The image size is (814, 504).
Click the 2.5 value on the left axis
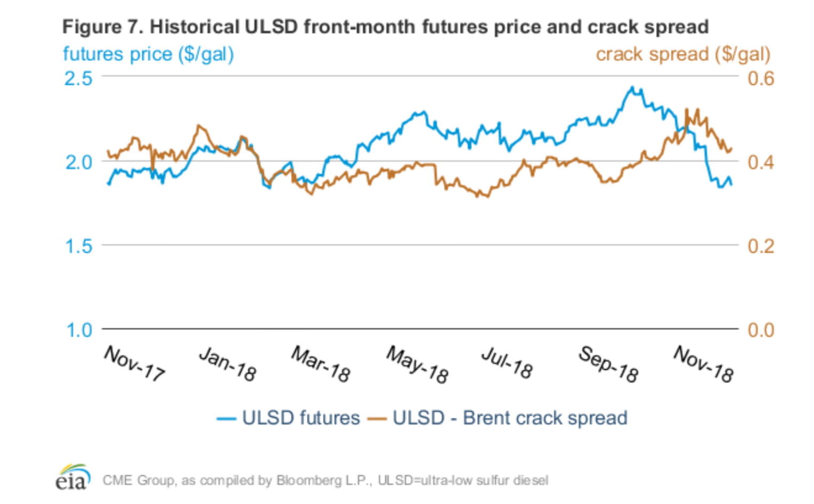click(78, 79)
